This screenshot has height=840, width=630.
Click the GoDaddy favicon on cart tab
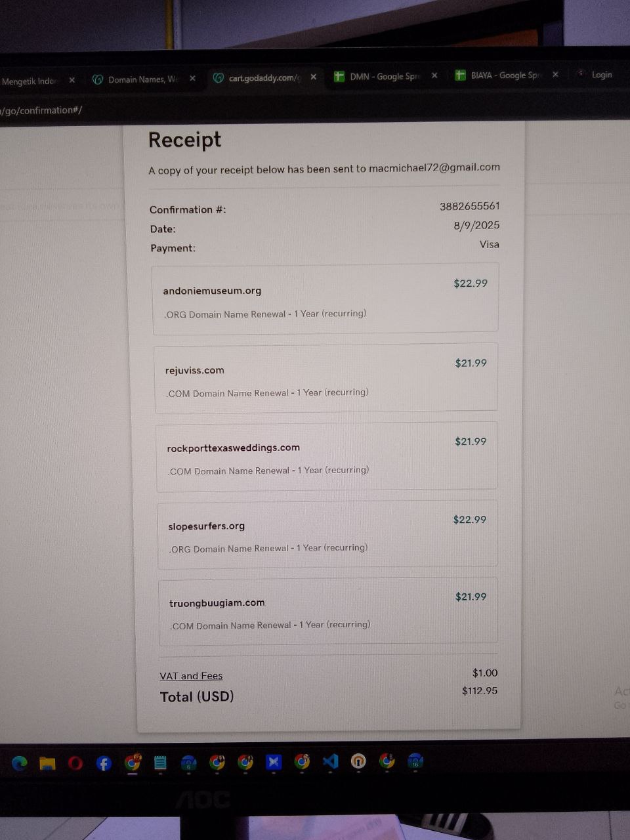219,78
